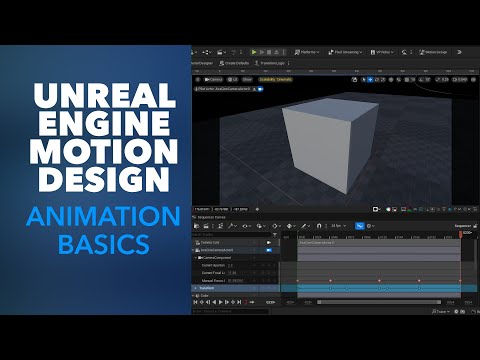The image size is (480, 360).
Task: Toggle the Sequencer curve editor (blue icon)
Action: pos(359,226)
